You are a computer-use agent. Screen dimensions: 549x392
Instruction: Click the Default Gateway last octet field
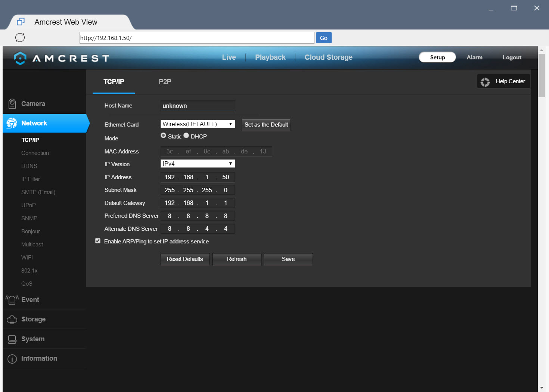226,203
